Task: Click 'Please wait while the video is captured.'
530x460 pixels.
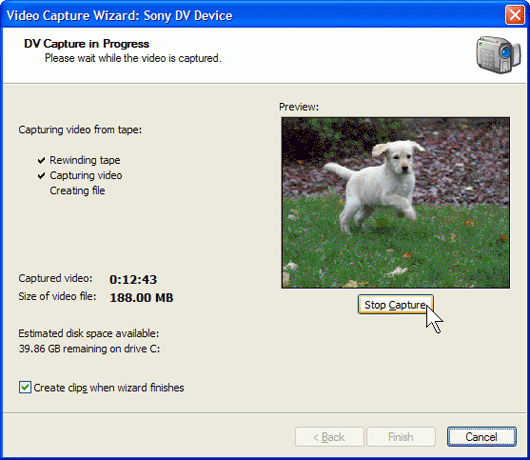Action: pos(133,58)
